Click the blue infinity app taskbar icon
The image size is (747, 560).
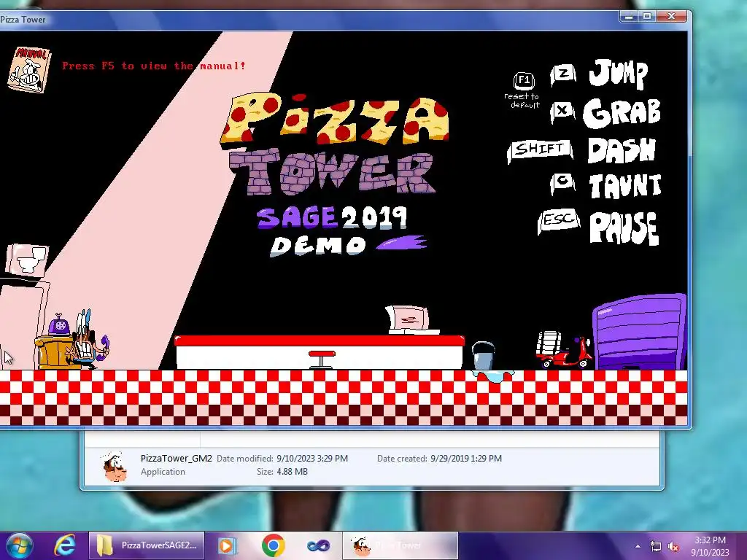pyautogui.click(x=318, y=545)
